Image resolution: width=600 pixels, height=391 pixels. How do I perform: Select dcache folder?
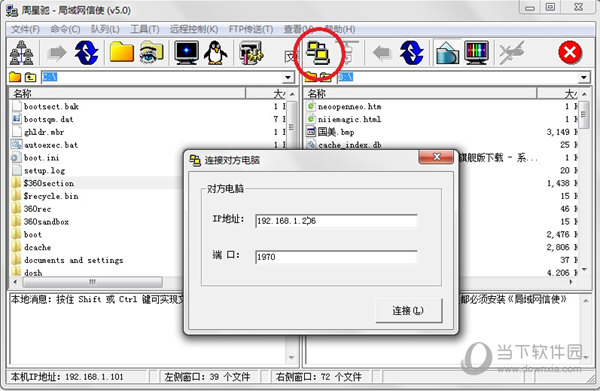point(38,248)
